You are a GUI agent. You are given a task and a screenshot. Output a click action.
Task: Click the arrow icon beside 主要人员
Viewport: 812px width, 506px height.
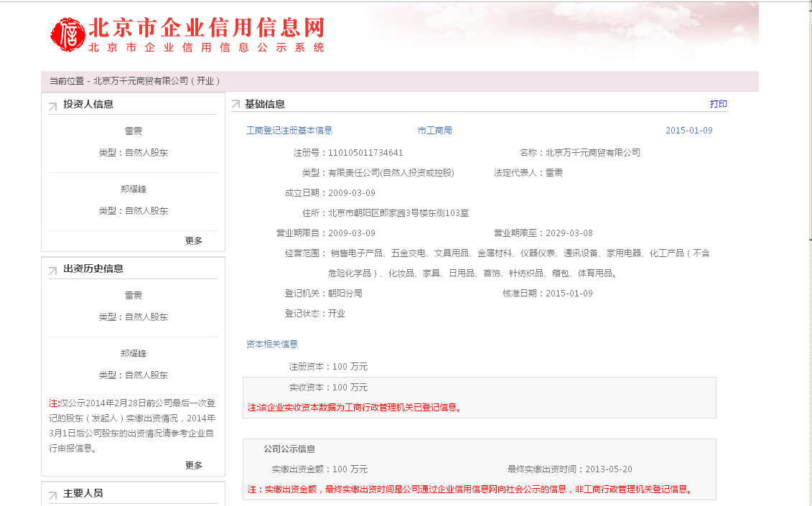(x=52, y=495)
